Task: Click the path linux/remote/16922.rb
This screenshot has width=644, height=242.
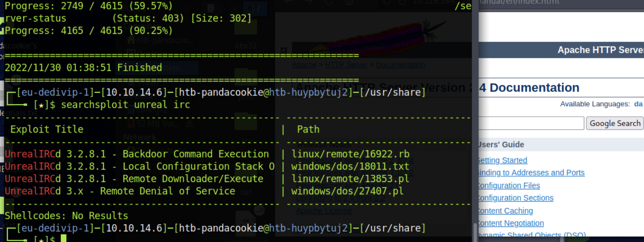Action: (x=350, y=154)
